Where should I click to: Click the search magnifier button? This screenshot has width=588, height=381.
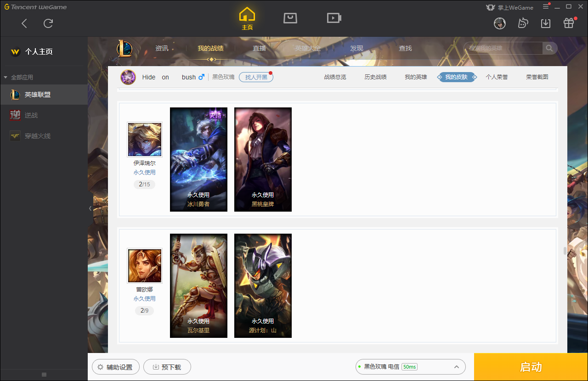click(549, 48)
